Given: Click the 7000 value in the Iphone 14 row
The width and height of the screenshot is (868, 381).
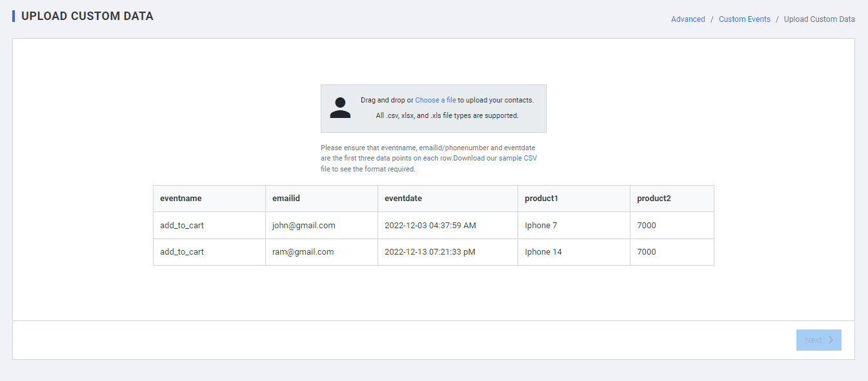Looking at the screenshot, I should pos(646,252).
